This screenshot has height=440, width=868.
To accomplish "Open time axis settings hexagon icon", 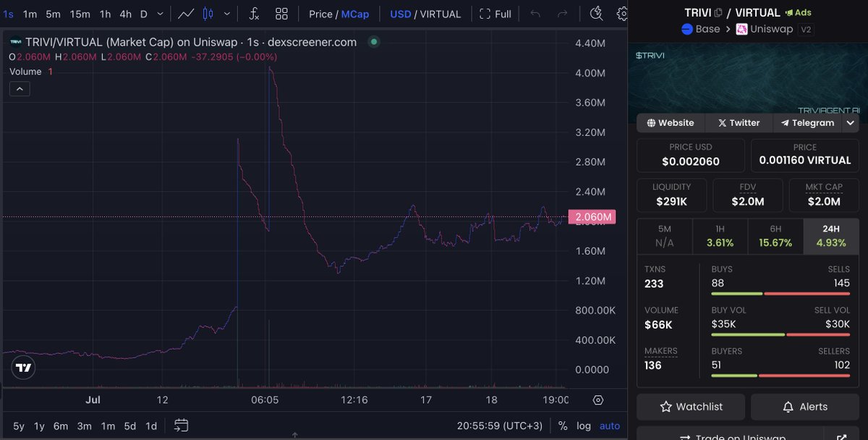I will 598,400.
